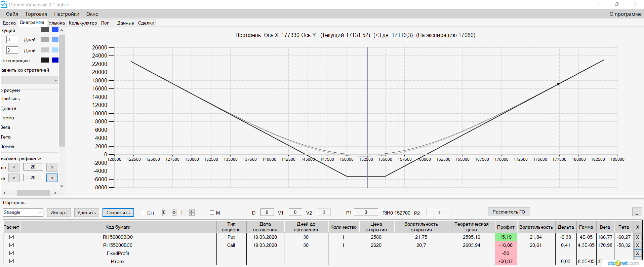Click the profit cell showing -16,06

coord(506,245)
